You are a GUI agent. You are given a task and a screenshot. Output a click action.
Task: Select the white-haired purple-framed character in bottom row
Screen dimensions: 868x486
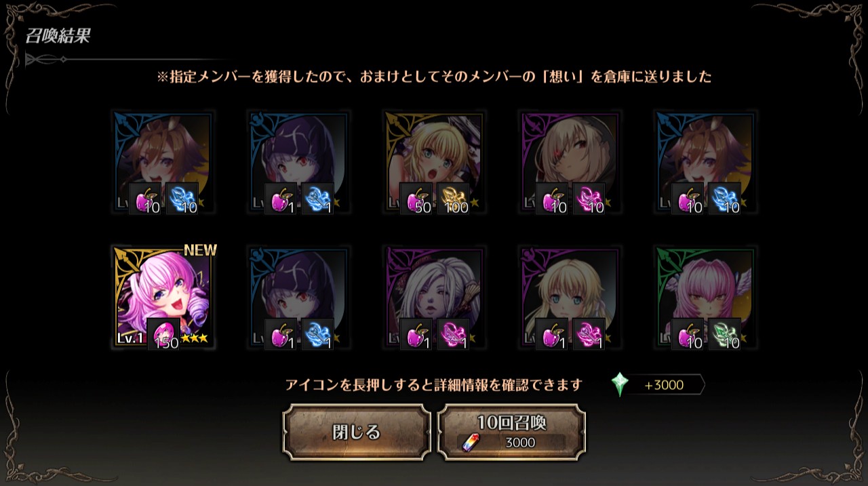(x=435, y=298)
